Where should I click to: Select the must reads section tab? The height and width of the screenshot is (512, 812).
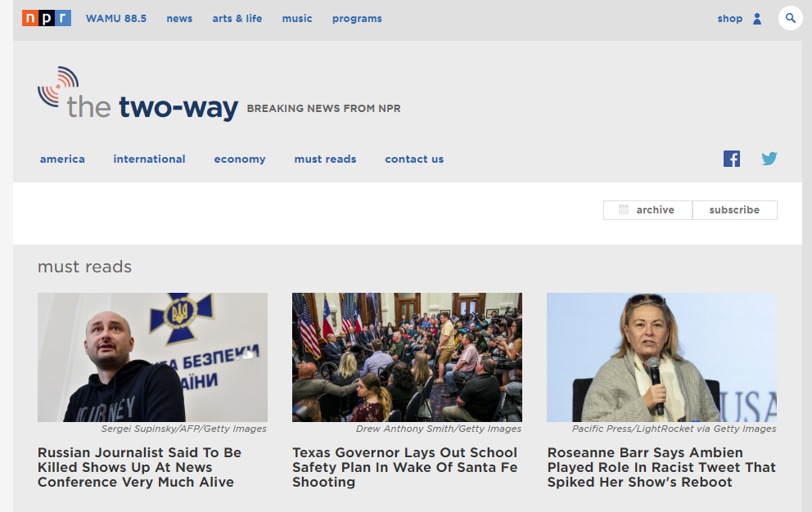pos(325,159)
